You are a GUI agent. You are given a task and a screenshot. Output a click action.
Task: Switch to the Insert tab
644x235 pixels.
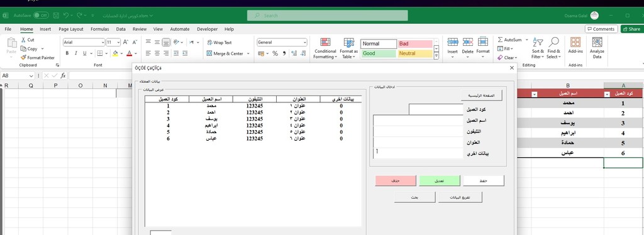(x=45, y=29)
